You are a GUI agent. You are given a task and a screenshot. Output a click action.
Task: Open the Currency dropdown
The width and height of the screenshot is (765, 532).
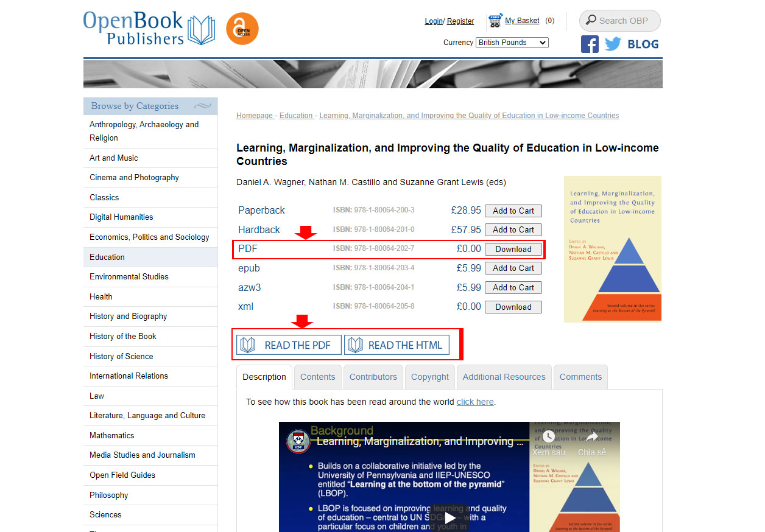click(512, 43)
